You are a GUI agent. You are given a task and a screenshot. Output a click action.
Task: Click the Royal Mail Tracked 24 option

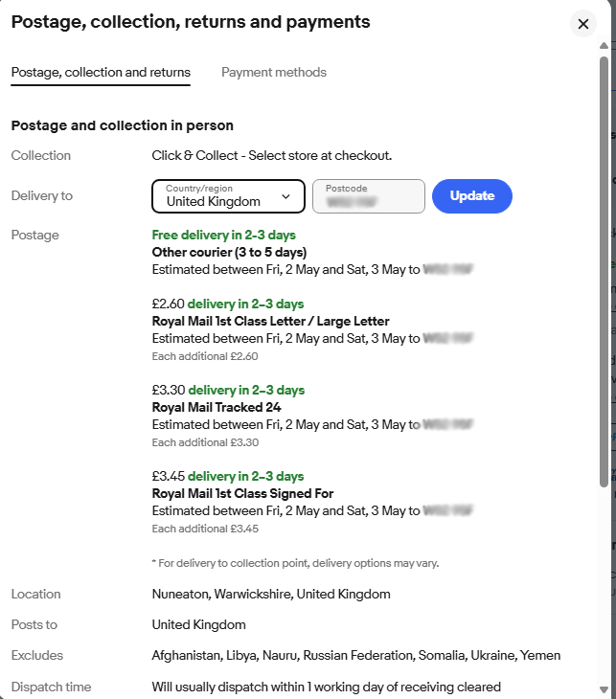tap(217, 408)
